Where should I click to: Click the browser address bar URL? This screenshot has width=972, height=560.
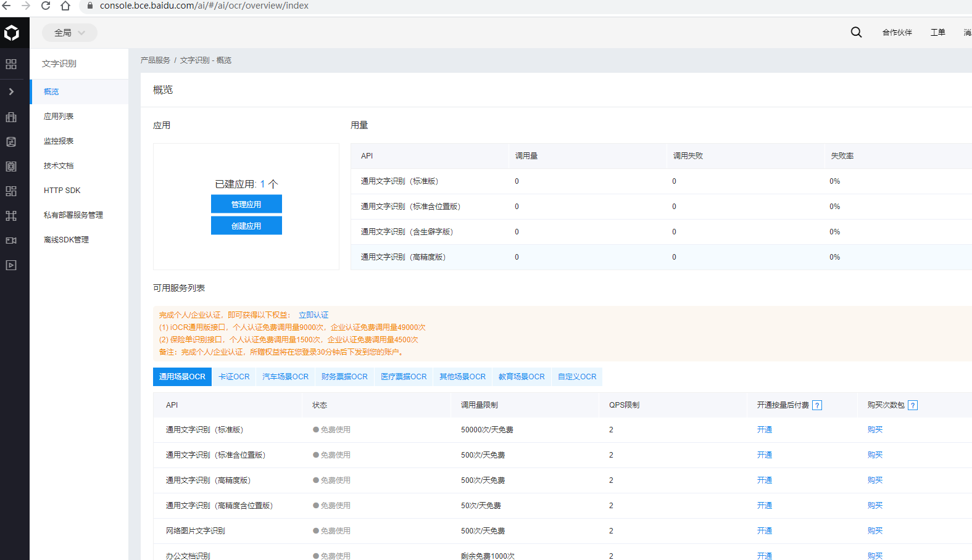point(204,6)
